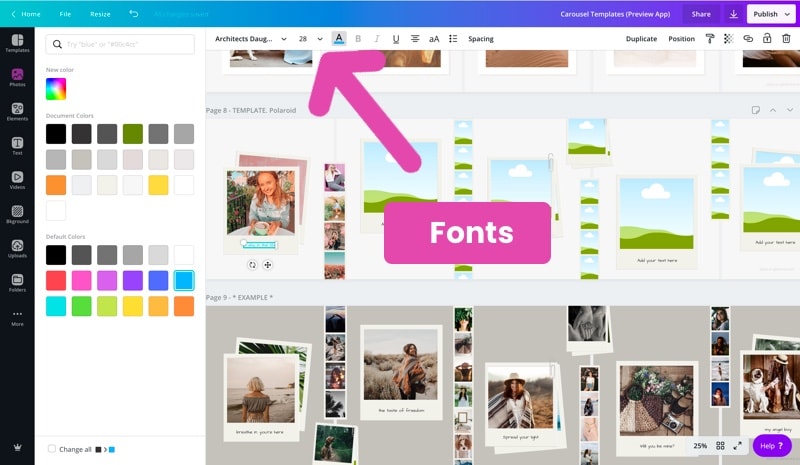Open the Folders sidebar panel

[x=17, y=283]
